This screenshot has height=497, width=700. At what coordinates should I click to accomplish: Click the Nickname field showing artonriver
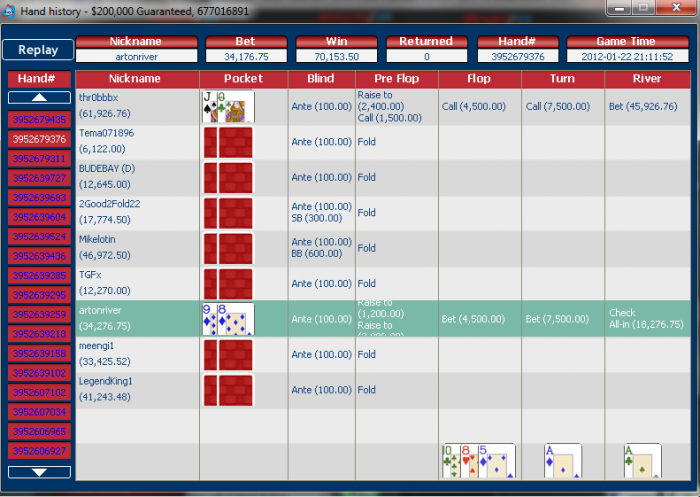(x=137, y=57)
